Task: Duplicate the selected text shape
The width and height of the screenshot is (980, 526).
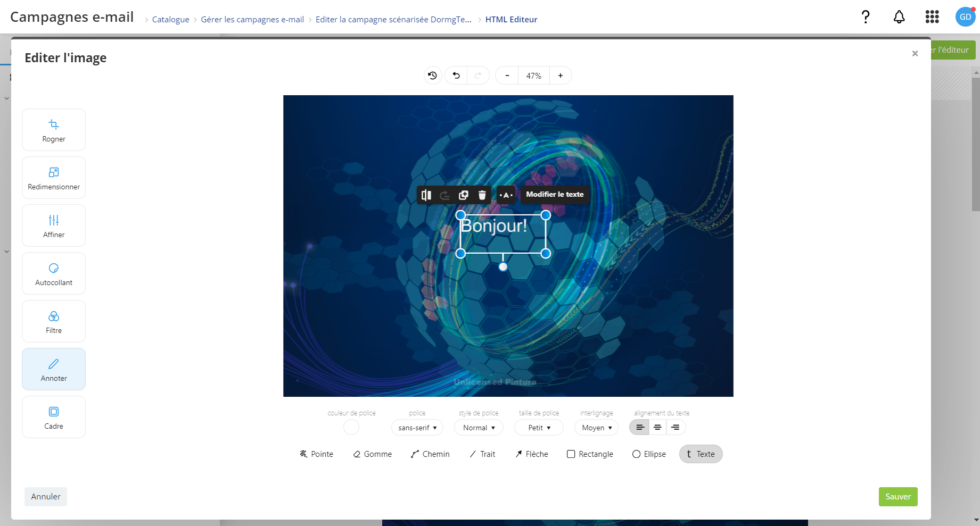Action: (464, 195)
